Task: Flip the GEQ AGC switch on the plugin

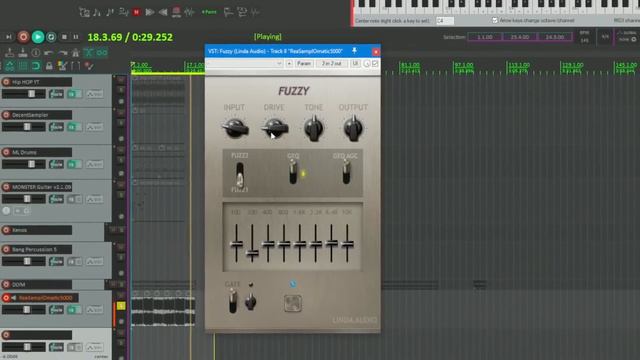Action: click(346, 172)
